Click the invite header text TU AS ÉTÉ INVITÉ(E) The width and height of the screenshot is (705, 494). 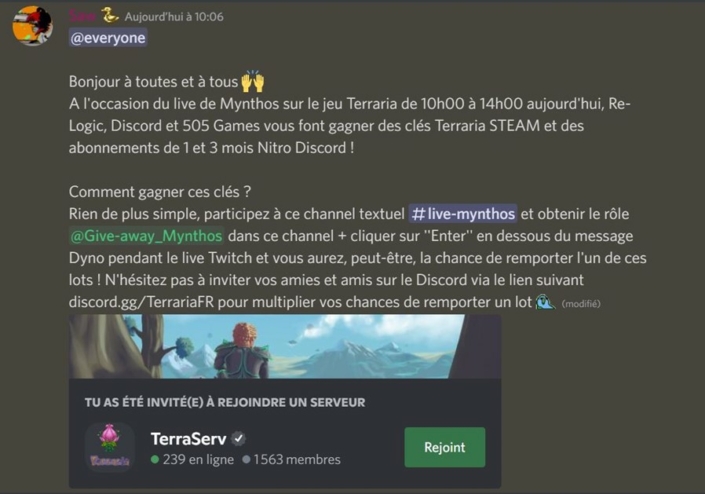[x=144, y=402]
